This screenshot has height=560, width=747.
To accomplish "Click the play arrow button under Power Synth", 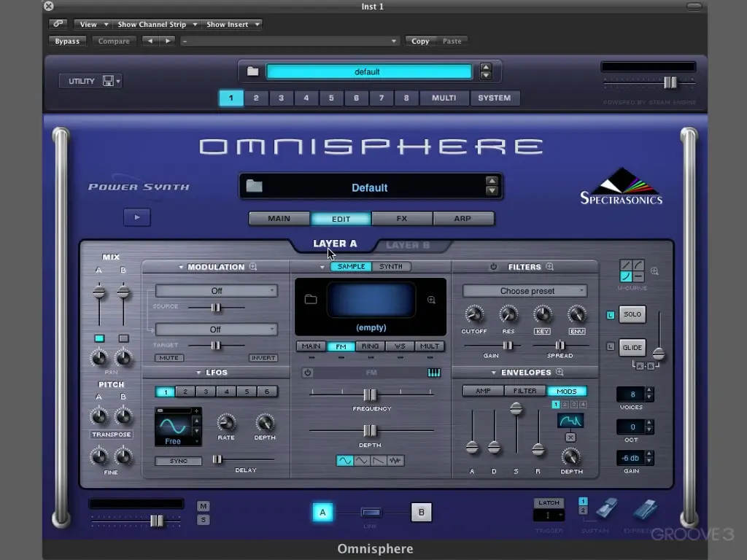I will [x=136, y=217].
